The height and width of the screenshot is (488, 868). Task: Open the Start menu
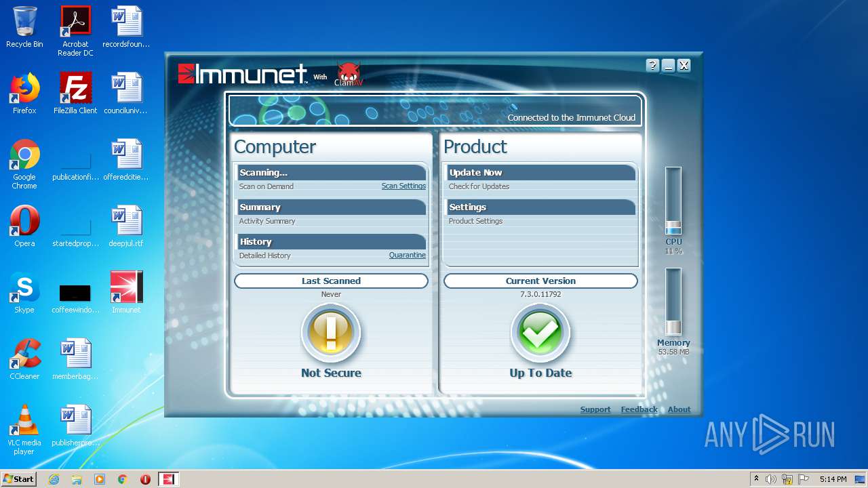click(x=18, y=479)
